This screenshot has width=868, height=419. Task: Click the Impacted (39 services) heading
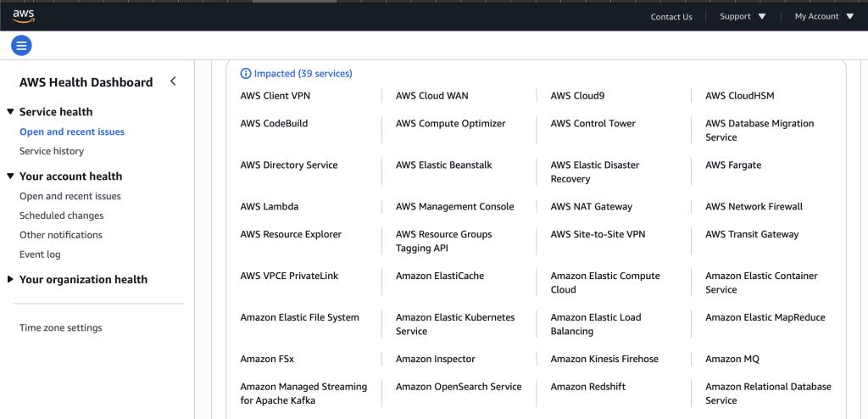303,74
